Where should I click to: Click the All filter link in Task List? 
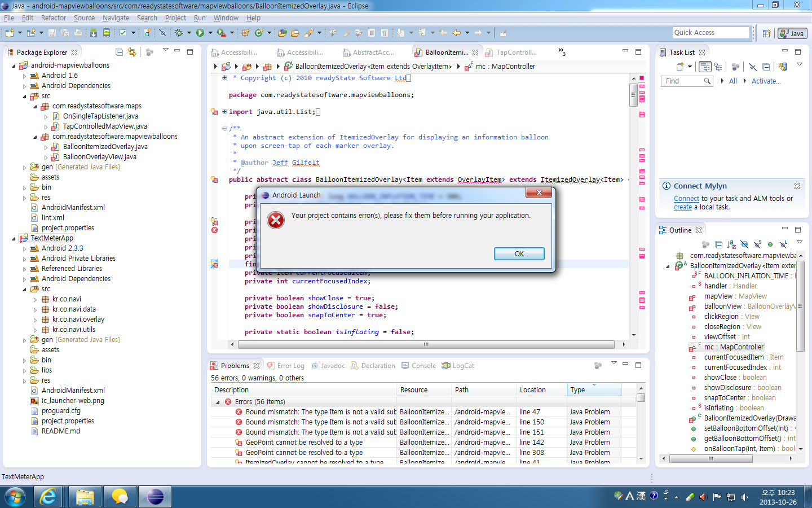733,81
